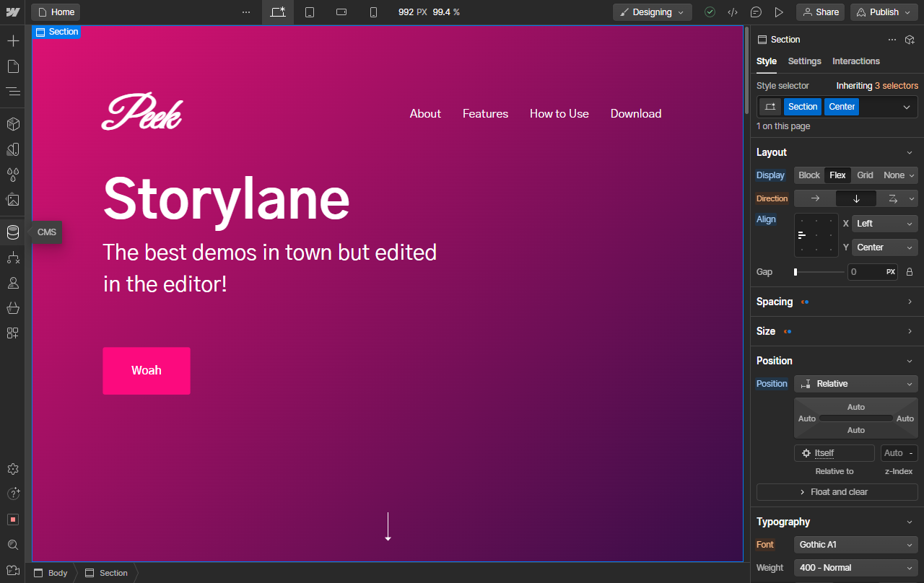Viewport: 924px width, 583px height.
Task: Open the Align Y Center dropdown
Action: pyautogui.click(x=885, y=247)
